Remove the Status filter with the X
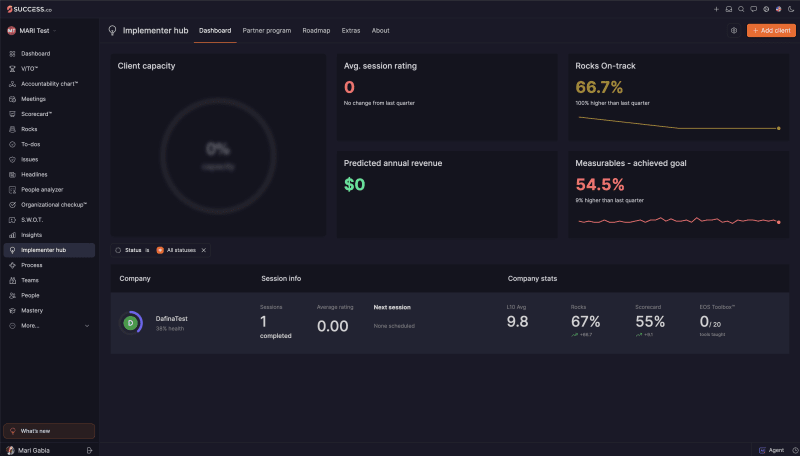 pyautogui.click(x=204, y=250)
